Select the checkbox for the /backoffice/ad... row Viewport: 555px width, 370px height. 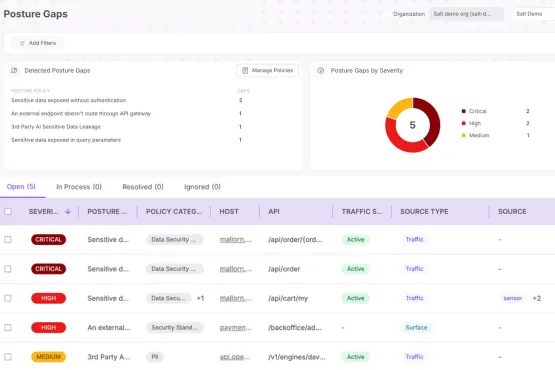click(x=8, y=328)
